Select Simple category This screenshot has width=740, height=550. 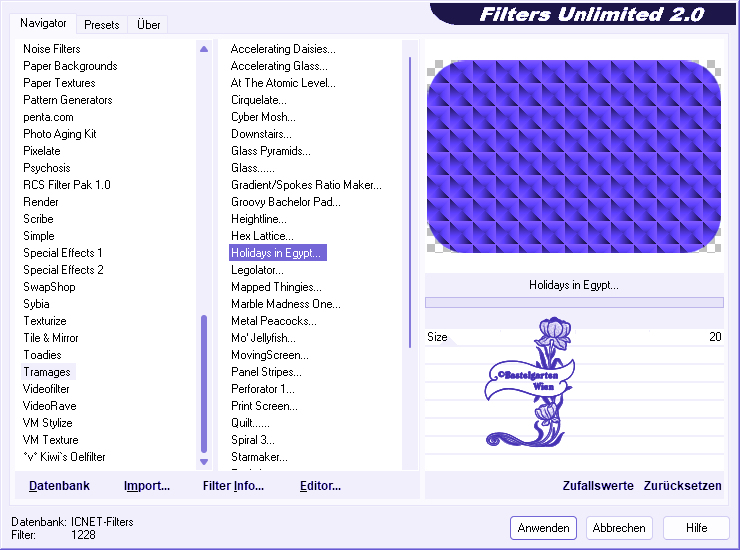coord(39,236)
